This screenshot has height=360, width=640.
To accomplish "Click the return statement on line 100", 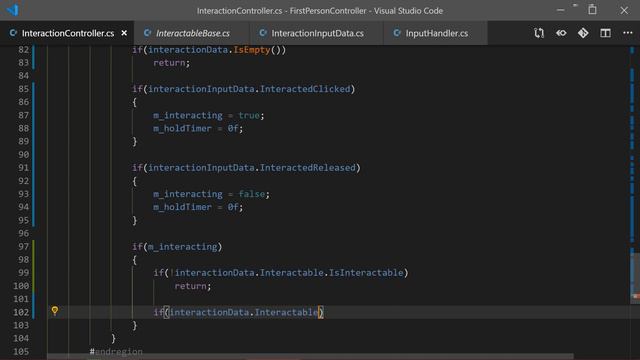I will [193, 286].
